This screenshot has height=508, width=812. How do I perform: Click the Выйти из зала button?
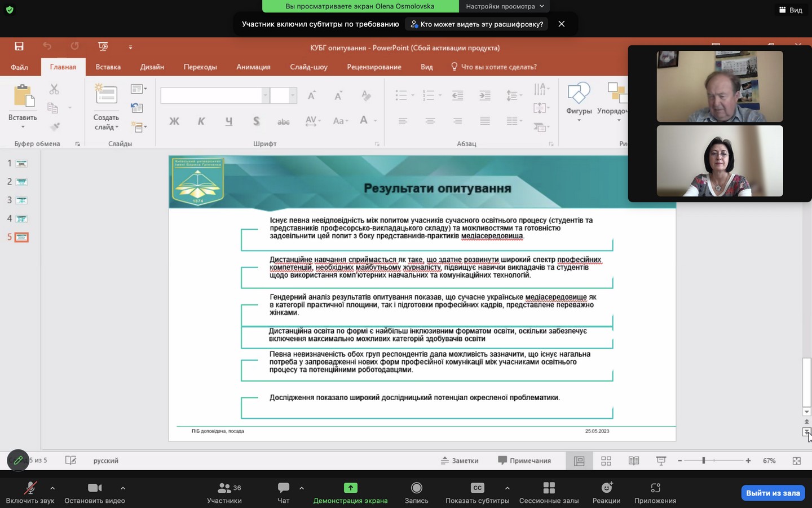point(773,493)
